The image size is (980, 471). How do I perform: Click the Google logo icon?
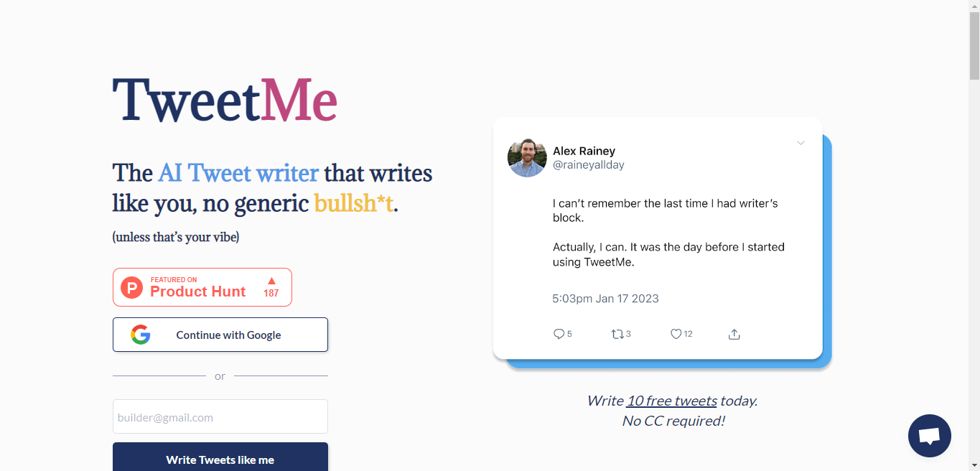tap(141, 335)
